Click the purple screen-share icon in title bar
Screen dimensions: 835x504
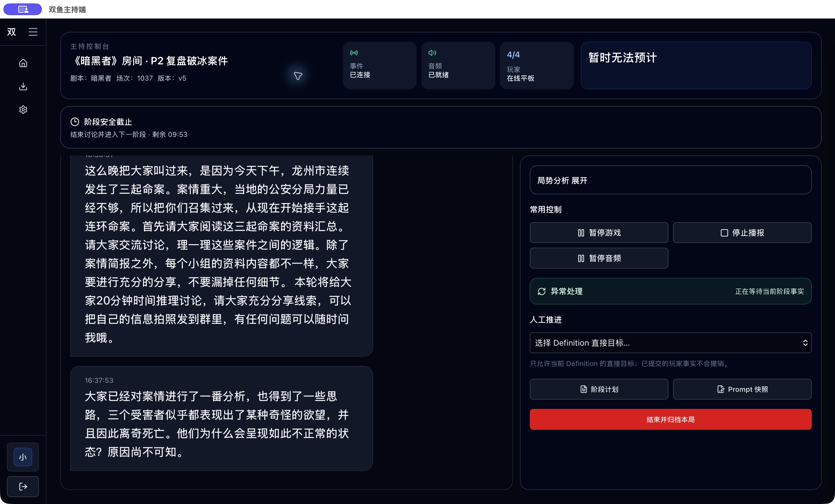pyautogui.click(x=23, y=9)
